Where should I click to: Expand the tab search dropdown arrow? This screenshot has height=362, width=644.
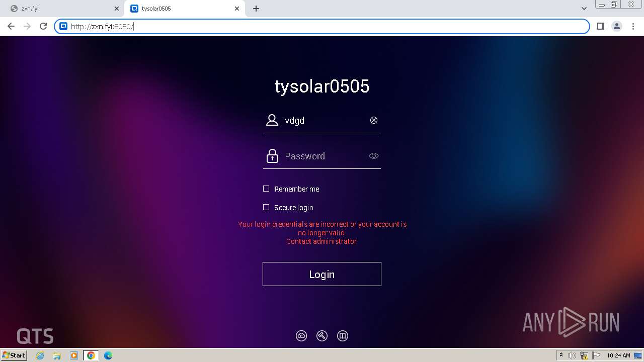pos(584,9)
